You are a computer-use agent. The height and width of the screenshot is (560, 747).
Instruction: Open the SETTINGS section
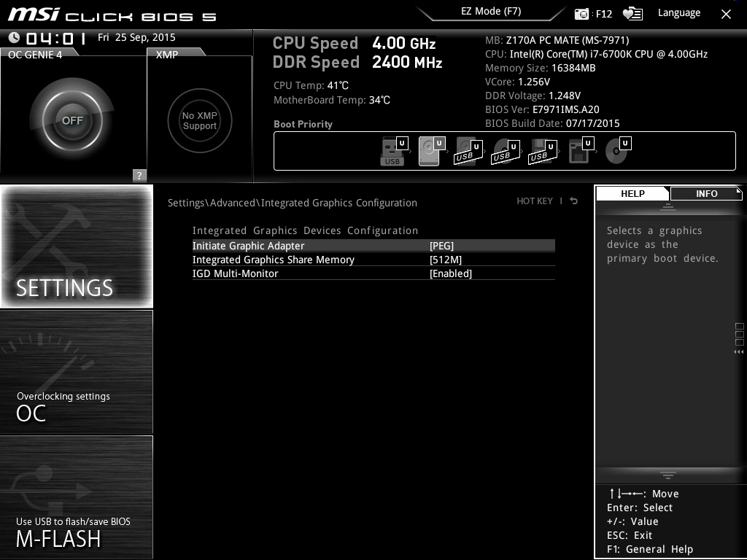77,246
